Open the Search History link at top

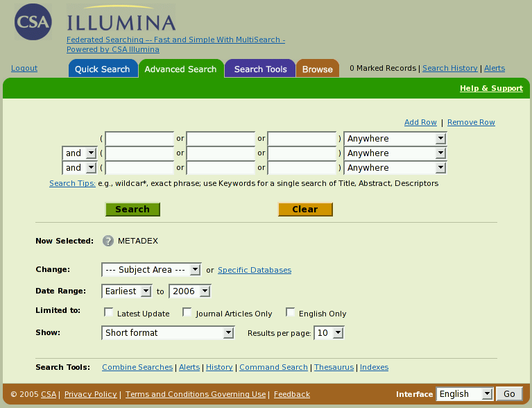pyautogui.click(x=450, y=68)
